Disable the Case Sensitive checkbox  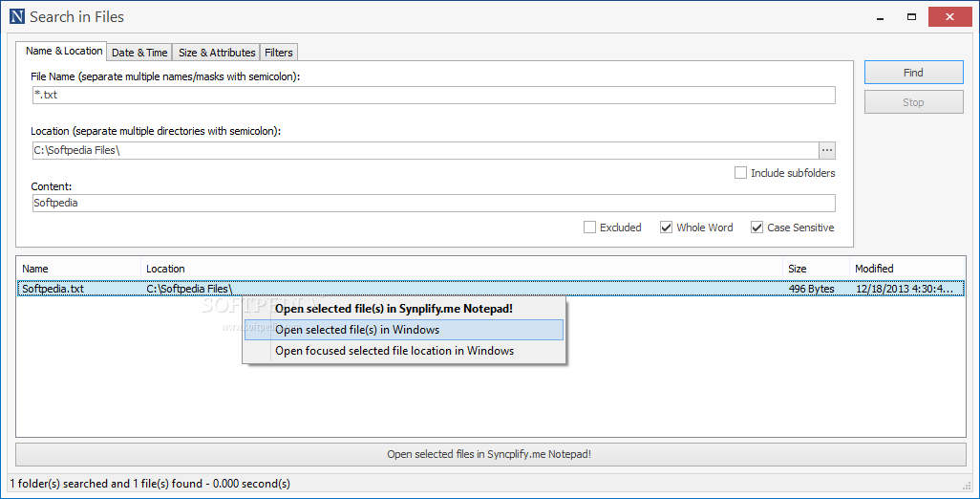(756, 227)
